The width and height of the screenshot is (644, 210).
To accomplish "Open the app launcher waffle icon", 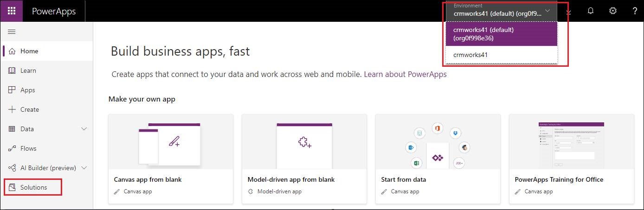I will 11,11.
